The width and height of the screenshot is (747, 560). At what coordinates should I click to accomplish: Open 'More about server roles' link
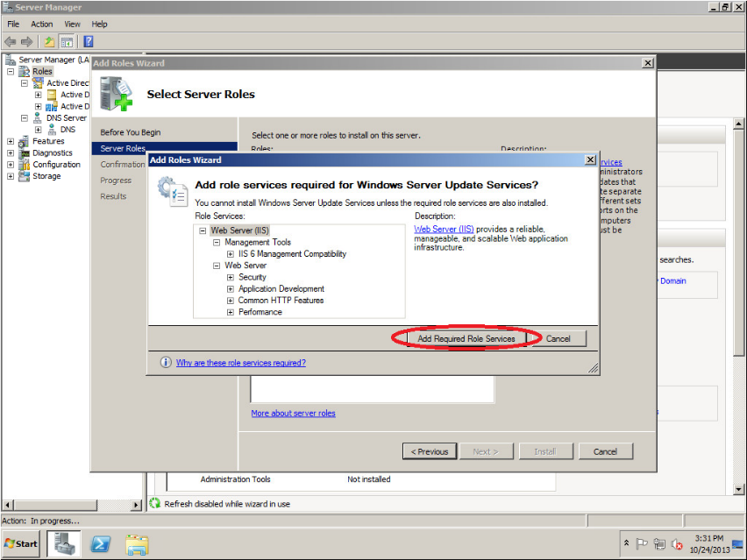point(294,414)
